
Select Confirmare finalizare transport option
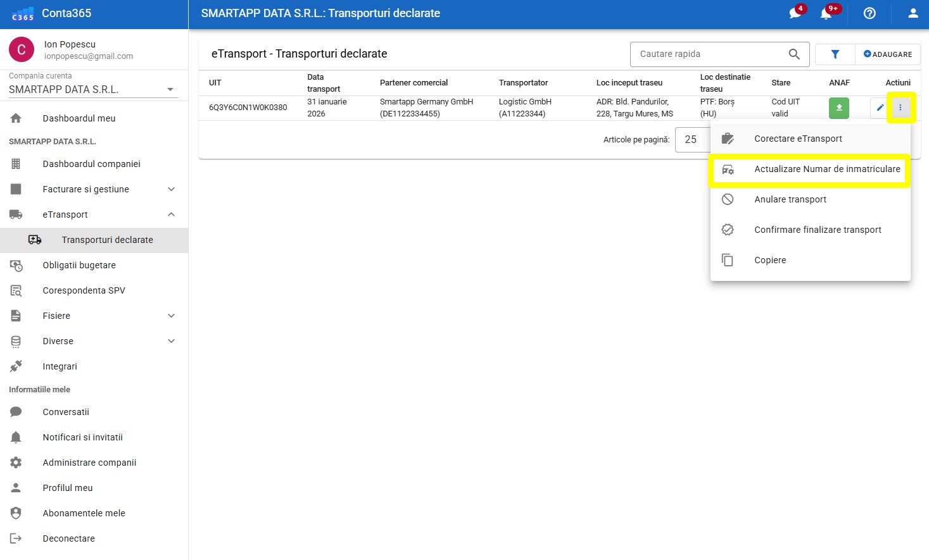pos(817,230)
